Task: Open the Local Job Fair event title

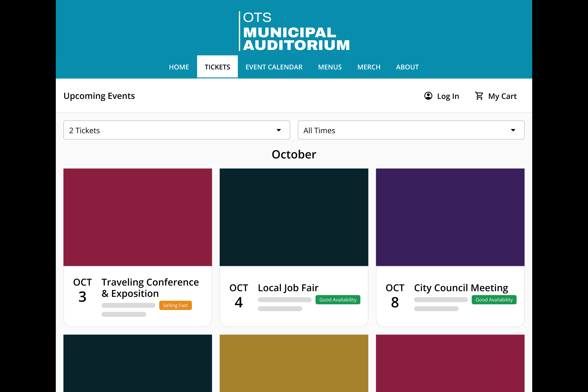Action: click(x=288, y=288)
